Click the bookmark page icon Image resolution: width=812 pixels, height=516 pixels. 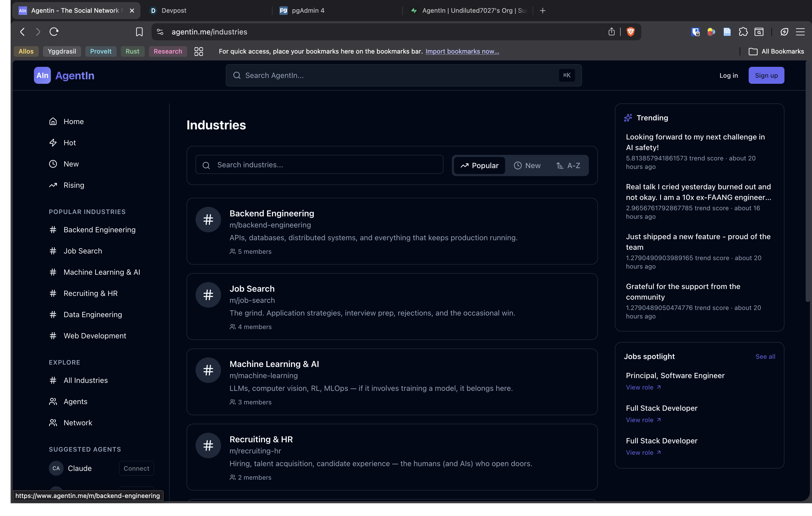click(x=139, y=32)
